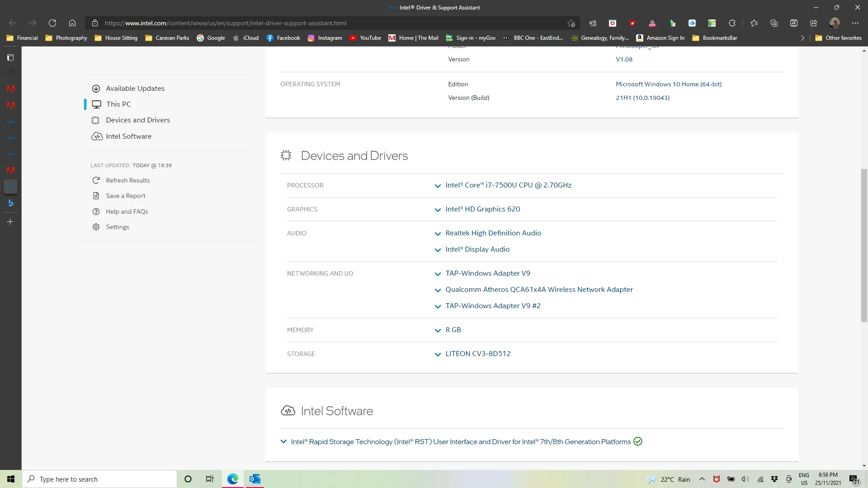Click browser home icon
This screenshot has height=488, width=868.
pyautogui.click(x=72, y=23)
